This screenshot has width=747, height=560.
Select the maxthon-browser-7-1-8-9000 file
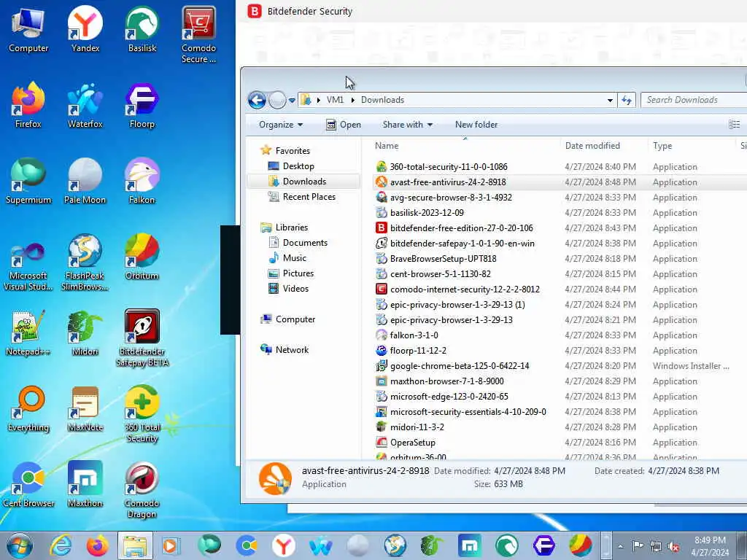[446, 381]
